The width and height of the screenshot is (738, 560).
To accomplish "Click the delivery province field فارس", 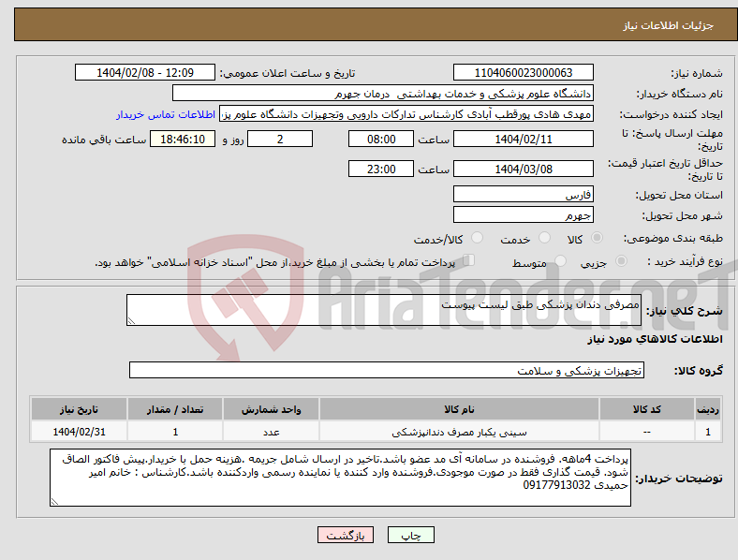I will pyautogui.click(x=523, y=194).
